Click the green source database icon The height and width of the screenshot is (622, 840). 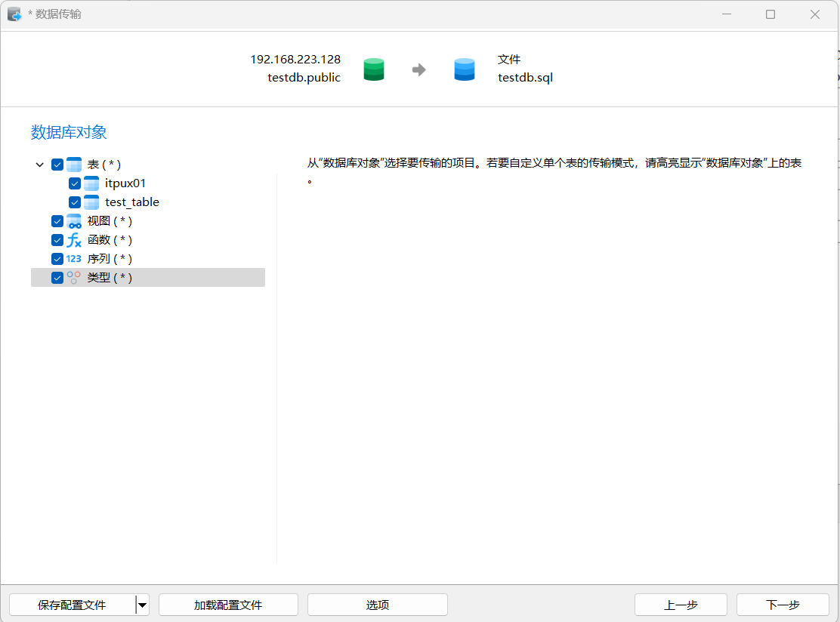374,69
